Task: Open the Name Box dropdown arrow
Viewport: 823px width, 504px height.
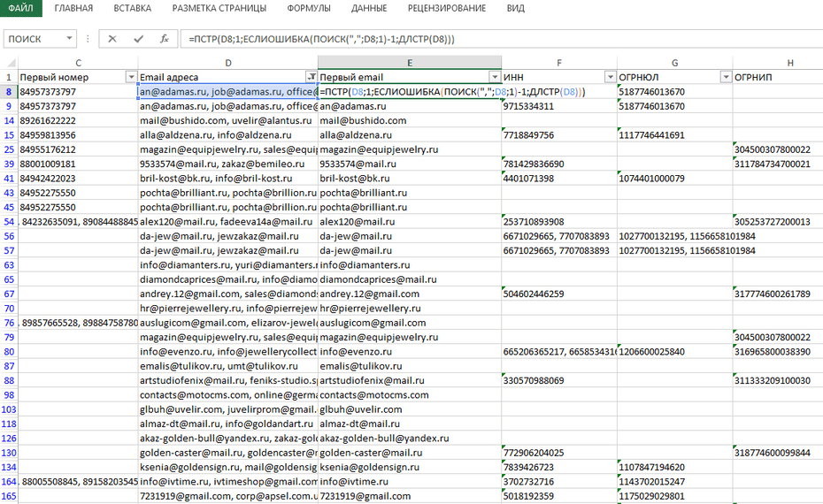Action: 69,38
